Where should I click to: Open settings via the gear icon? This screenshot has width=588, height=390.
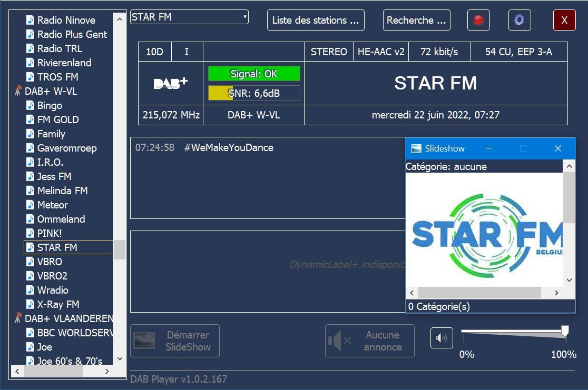click(x=520, y=20)
